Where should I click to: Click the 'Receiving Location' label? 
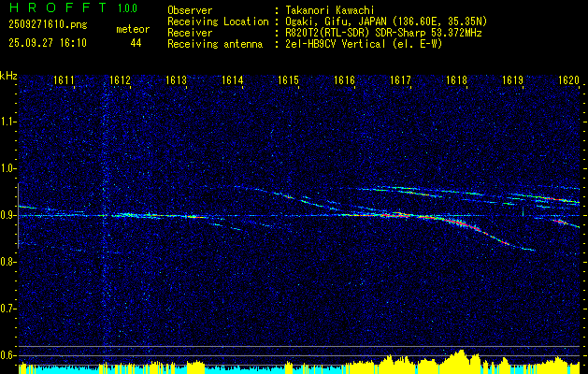(218, 22)
